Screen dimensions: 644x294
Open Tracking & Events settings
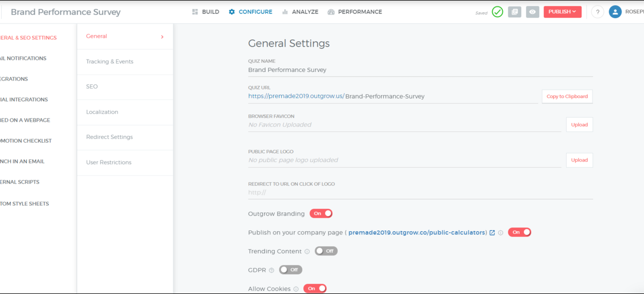pos(109,62)
